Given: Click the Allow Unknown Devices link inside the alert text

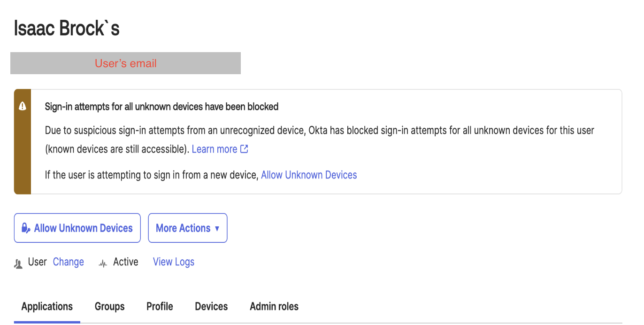Looking at the screenshot, I should [x=309, y=175].
